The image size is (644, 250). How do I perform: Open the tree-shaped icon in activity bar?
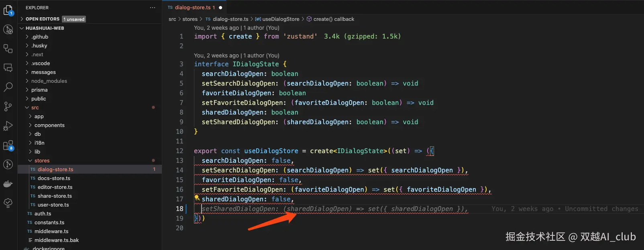coord(8,203)
